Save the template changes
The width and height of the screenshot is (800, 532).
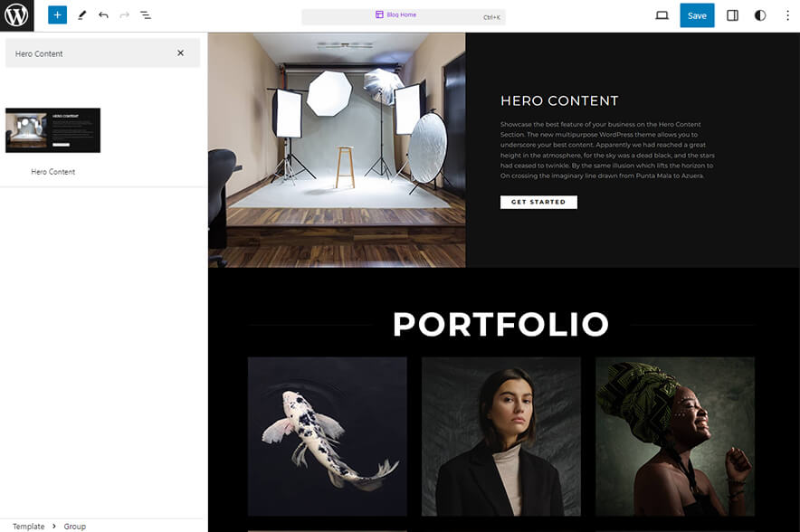696,15
